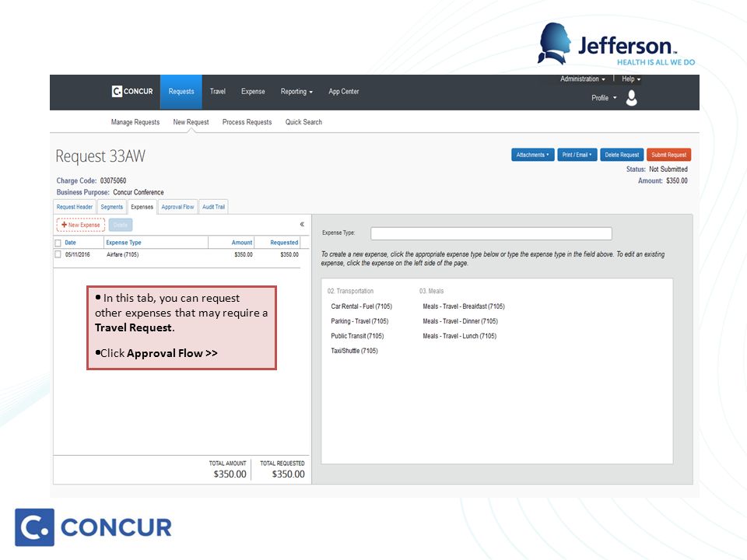This screenshot has height=560, width=747.
Task: Select Parking - Travel (7105) expense type
Action: 359,321
